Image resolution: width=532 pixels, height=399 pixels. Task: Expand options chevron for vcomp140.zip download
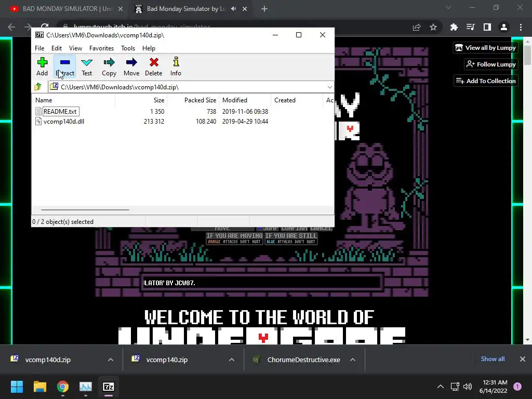(232, 360)
